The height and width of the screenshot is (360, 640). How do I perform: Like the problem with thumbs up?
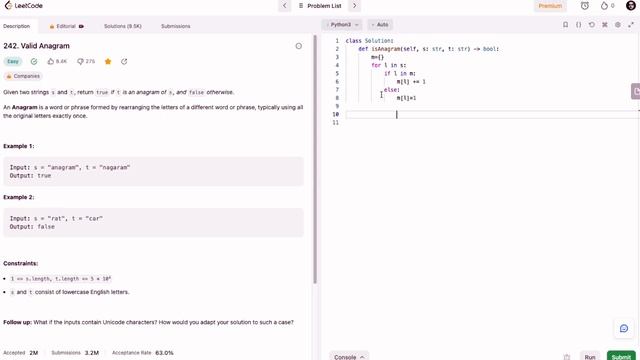pos(57,61)
